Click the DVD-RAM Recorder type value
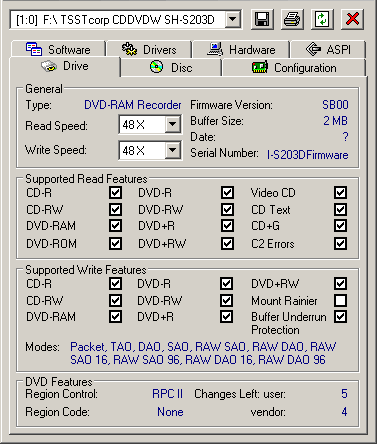The height and width of the screenshot is (444, 377). pos(133,105)
